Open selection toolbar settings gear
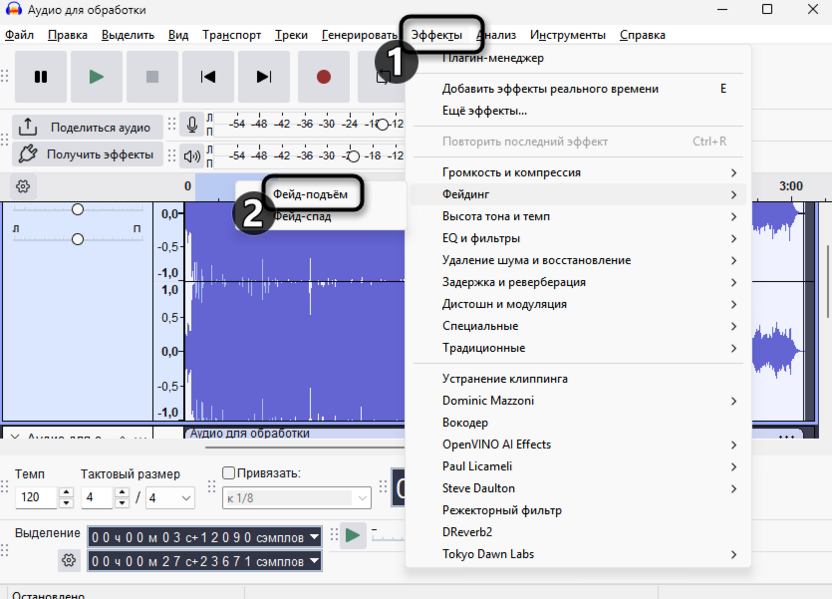 tap(68, 560)
